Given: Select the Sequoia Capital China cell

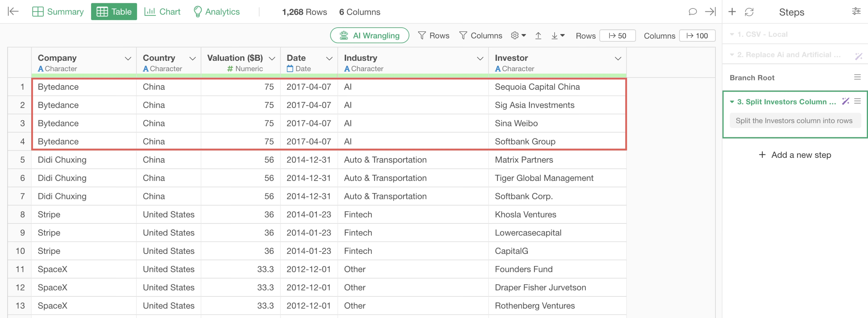Looking at the screenshot, I should point(557,87).
